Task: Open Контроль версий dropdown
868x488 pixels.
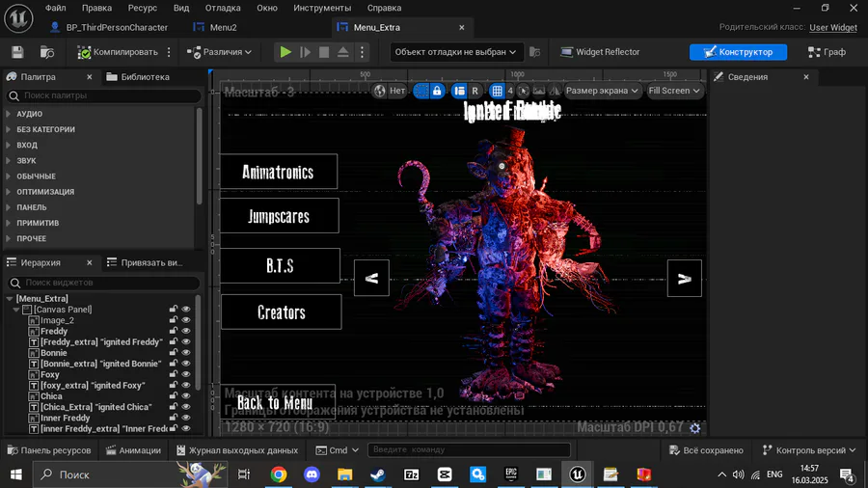Action: [x=809, y=450]
